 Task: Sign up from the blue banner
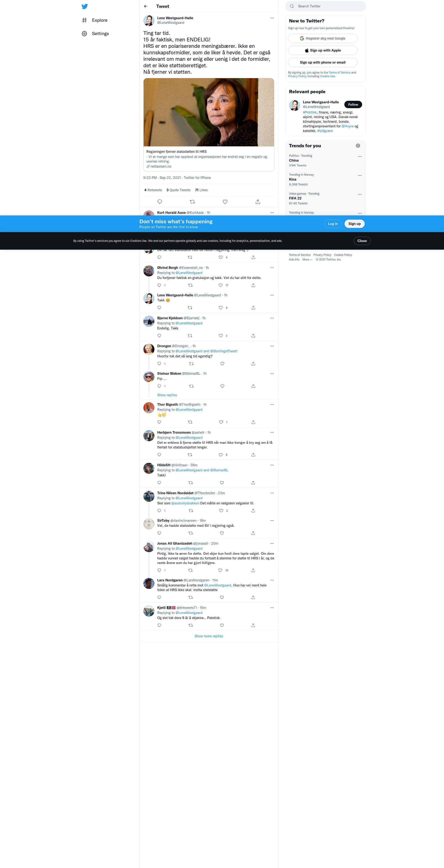click(x=354, y=224)
